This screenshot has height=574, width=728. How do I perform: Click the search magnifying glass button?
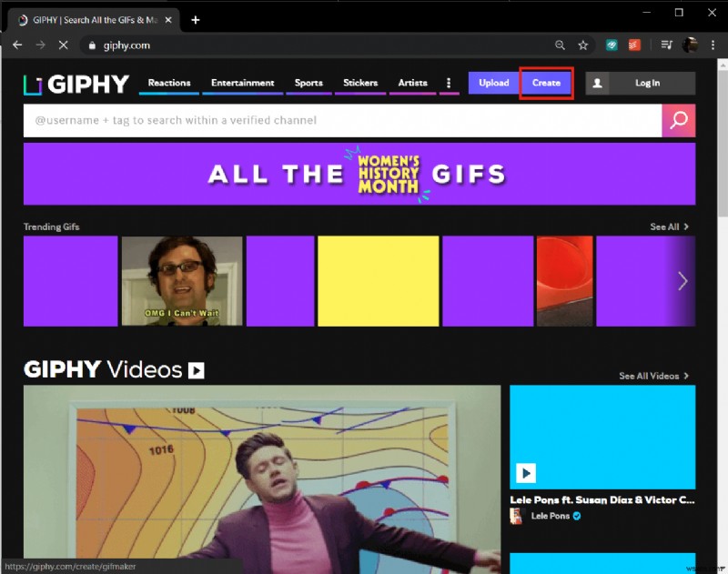pyautogui.click(x=679, y=119)
